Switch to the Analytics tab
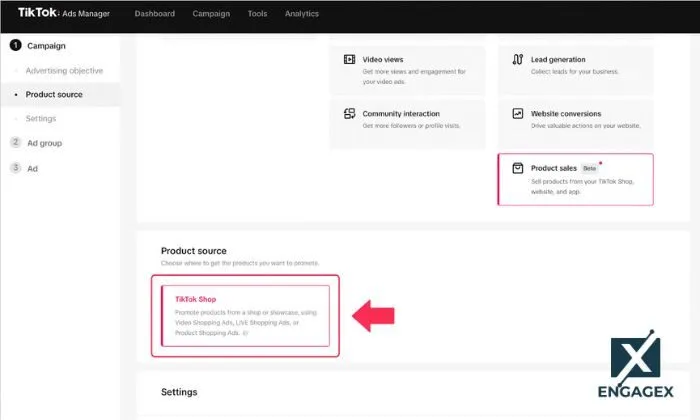 click(301, 14)
